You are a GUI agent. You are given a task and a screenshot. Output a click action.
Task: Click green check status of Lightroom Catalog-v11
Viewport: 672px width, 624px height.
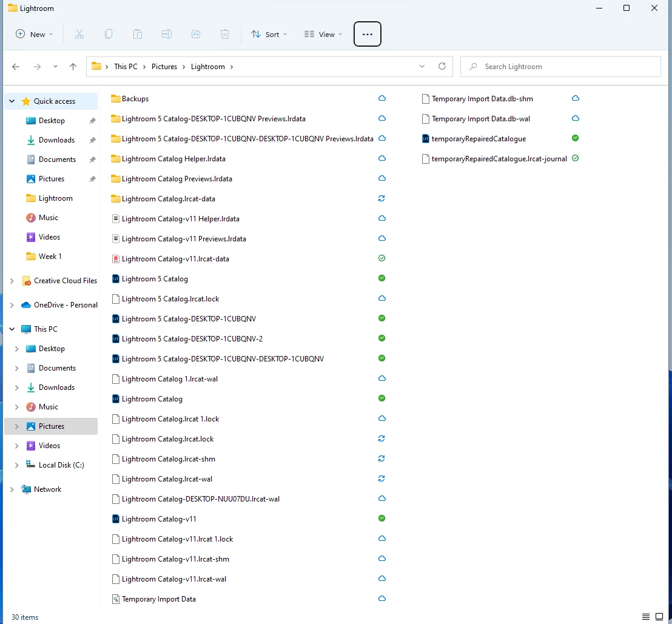coord(382,518)
